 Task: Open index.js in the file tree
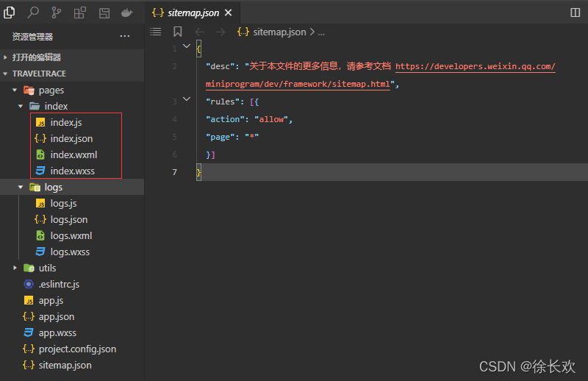pyautogui.click(x=66, y=122)
